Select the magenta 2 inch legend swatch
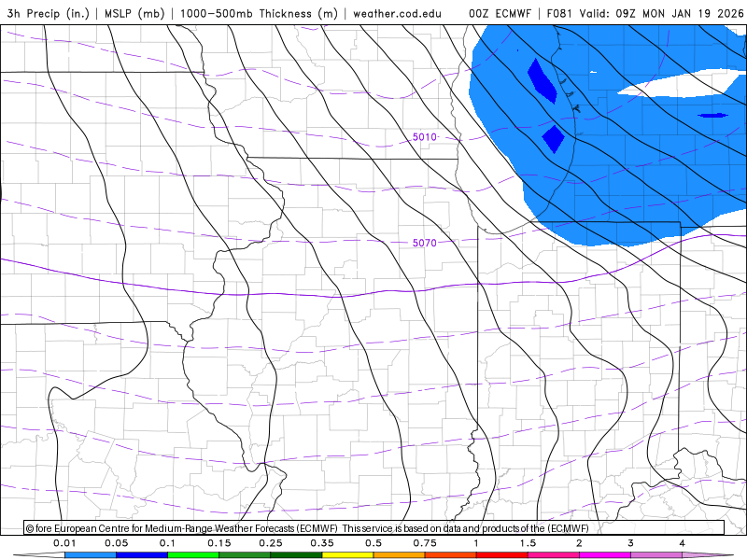Screen dimensions: 747x560 click(605, 555)
